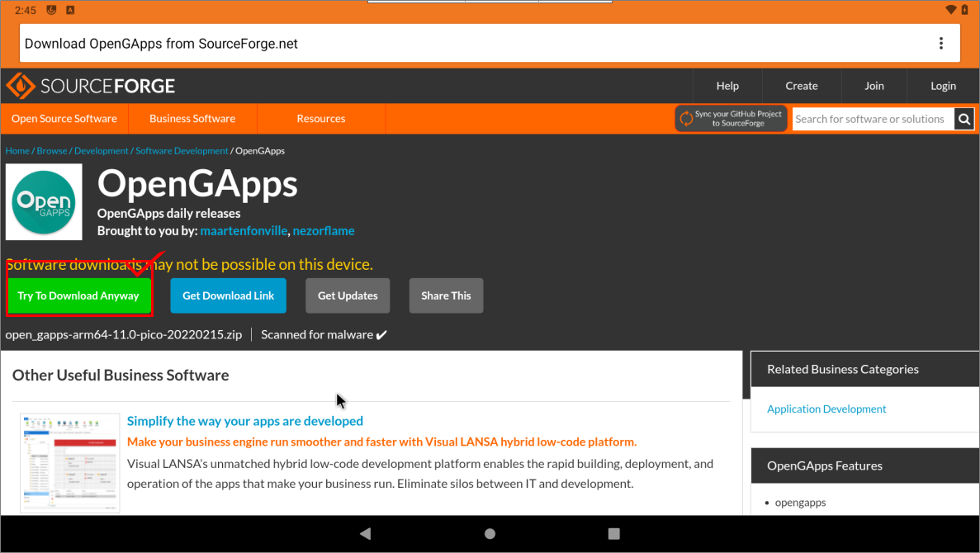The width and height of the screenshot is (980, 553).
Task: Click the Visual LANSA ad screenshot thumbnail
Action: point(70,463)
